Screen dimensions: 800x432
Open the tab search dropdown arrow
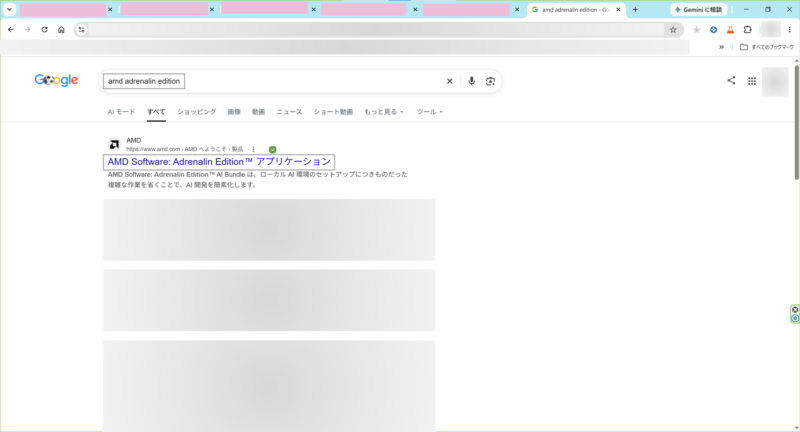tap(9, 10)
